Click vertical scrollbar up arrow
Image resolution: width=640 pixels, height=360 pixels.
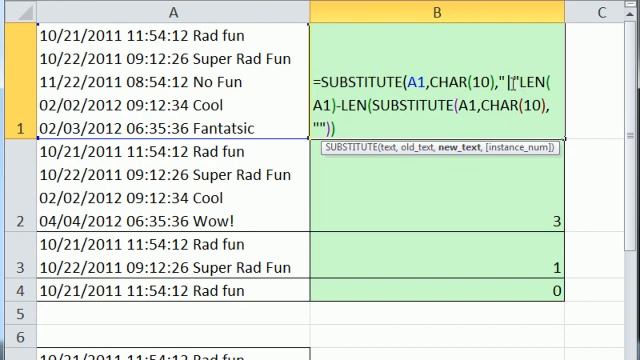pos(631,14)
